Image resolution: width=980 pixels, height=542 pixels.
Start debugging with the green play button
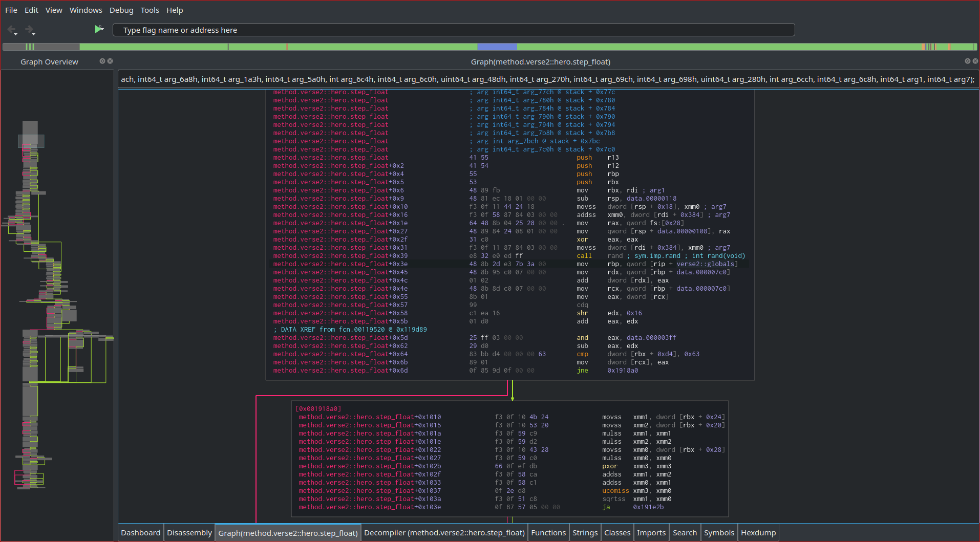pyautogui.click(x=99, y=29)
